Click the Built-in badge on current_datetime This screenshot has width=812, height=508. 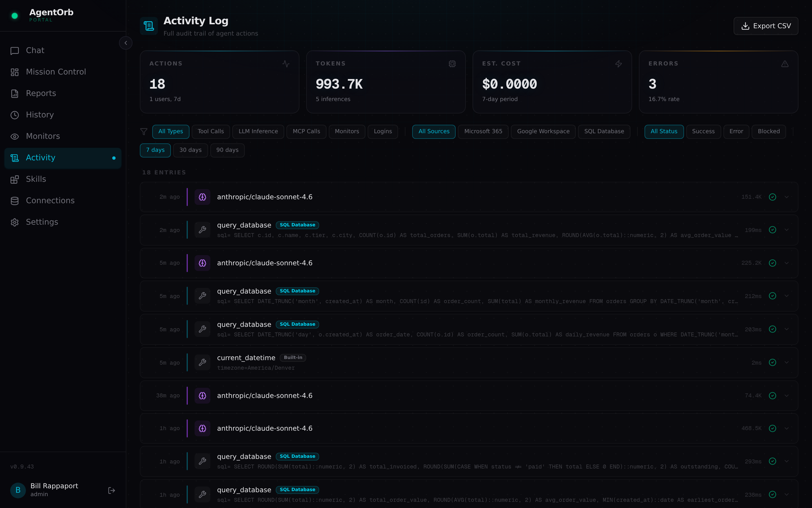click(x=293, y=358)
